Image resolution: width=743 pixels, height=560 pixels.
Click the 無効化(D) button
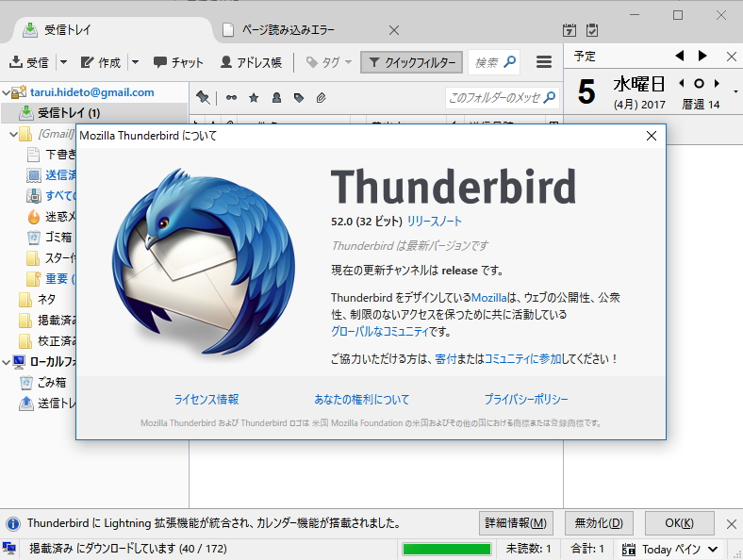point(599,523)
